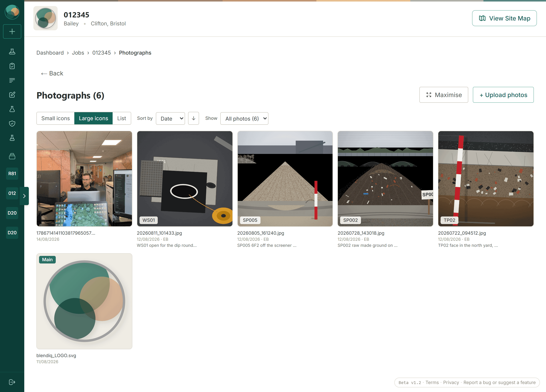Click the sign out icon in sidebar

tap(12, 382)
